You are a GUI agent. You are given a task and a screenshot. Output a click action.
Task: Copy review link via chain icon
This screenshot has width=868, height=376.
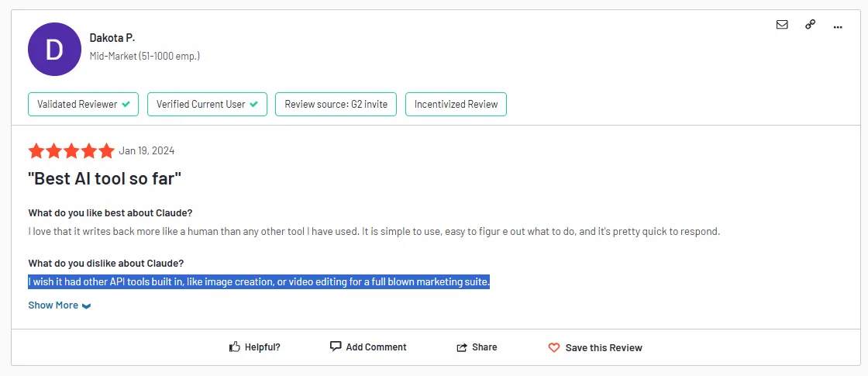tap(810, 24)
